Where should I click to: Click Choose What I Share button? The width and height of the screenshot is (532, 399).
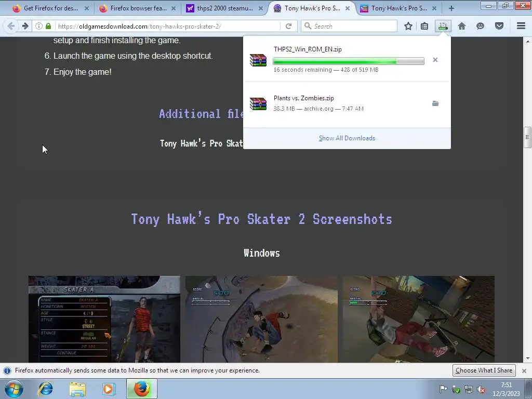coord(484,370)
